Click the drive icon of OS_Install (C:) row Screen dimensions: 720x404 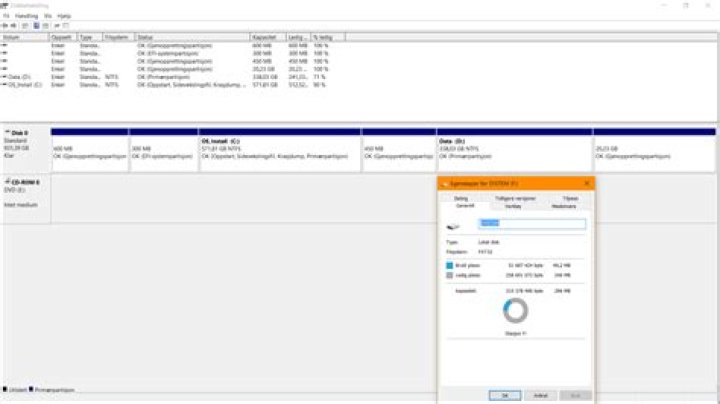pyautogui.click(x=4, y=84)
